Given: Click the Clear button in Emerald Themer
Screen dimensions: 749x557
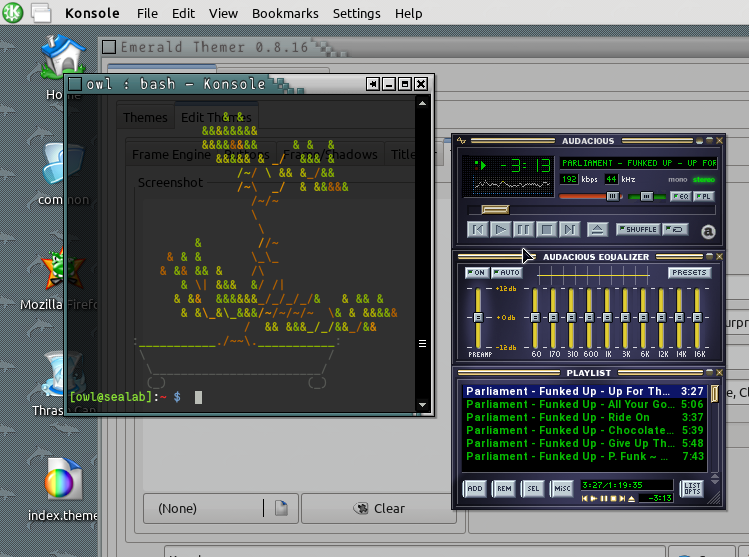Looking at the screenshot, I should coord(379,508).
